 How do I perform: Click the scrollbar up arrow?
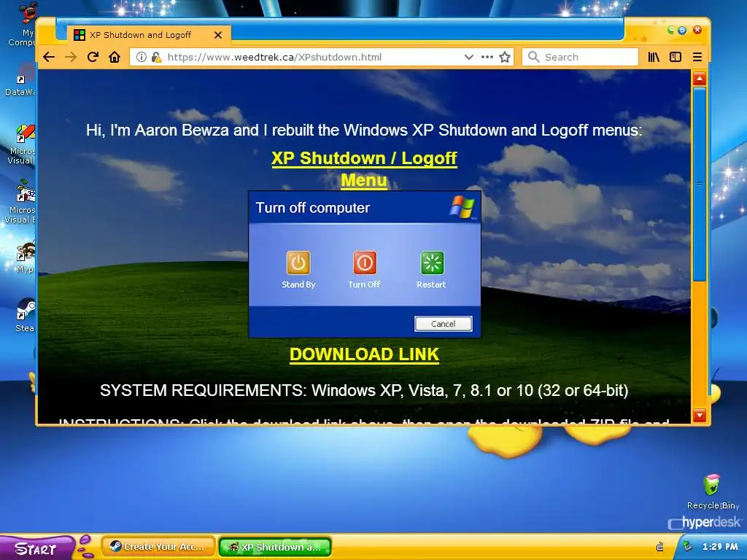700,79
